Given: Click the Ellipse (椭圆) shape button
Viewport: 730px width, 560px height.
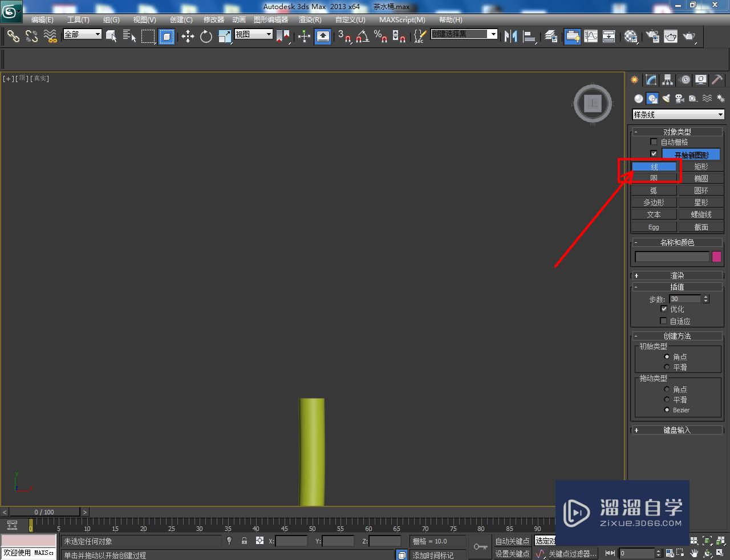Looking at the screenshot, I should click(701, 178).
